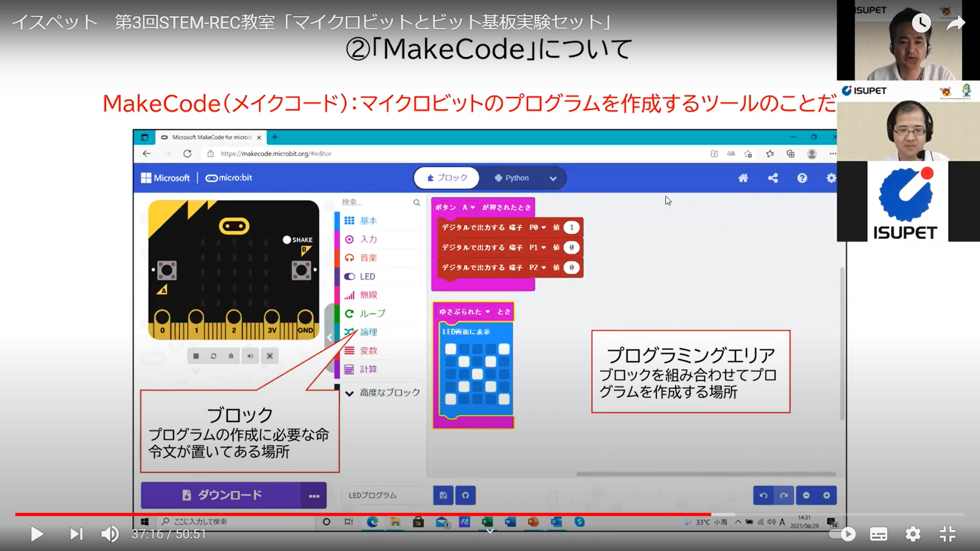This screenshot has width=980, height=551.
Task: Open Excel from the taskbar
Action: [x=487, y=522]
